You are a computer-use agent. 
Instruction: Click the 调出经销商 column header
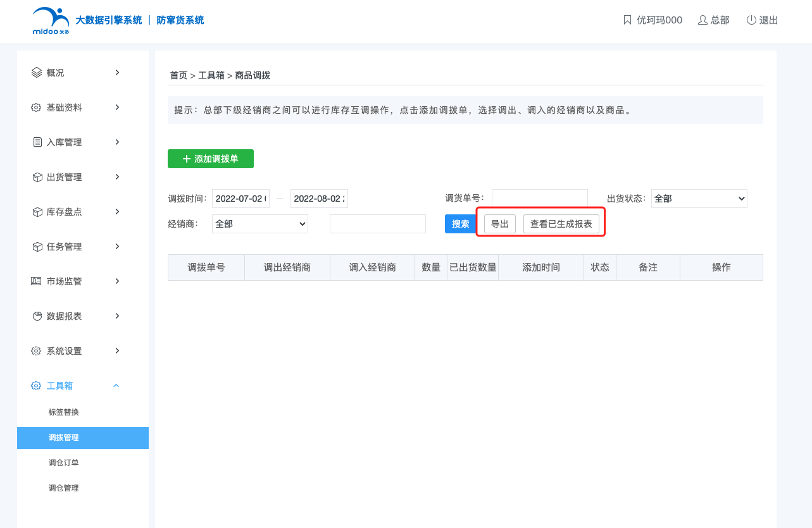coord(287,267)
